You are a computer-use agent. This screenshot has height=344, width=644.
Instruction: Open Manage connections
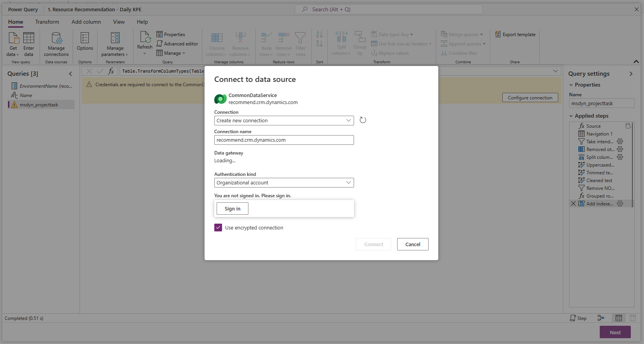(56, 45)
